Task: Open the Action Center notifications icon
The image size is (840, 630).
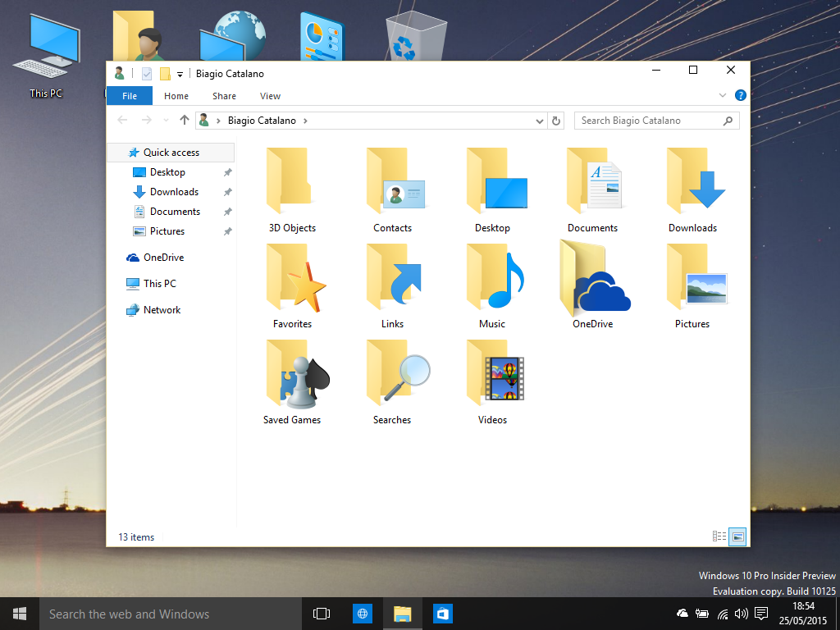Action: click(760, 614)
